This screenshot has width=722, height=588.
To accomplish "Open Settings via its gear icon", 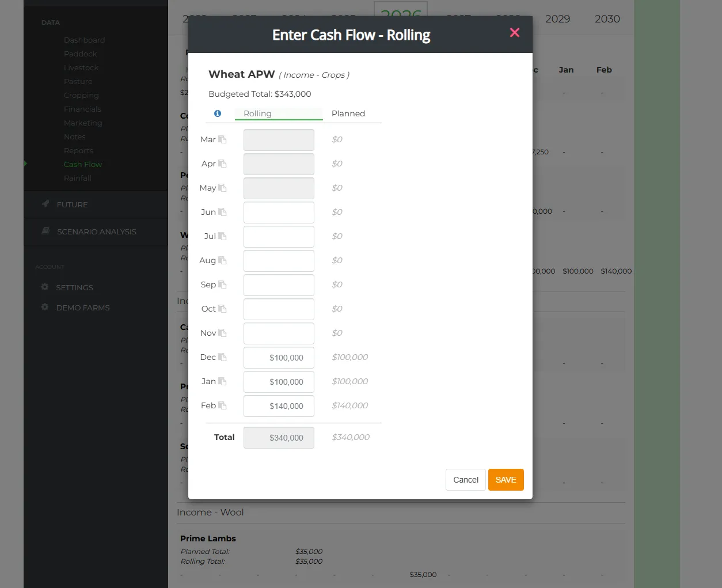I will [x=44, y=287].
